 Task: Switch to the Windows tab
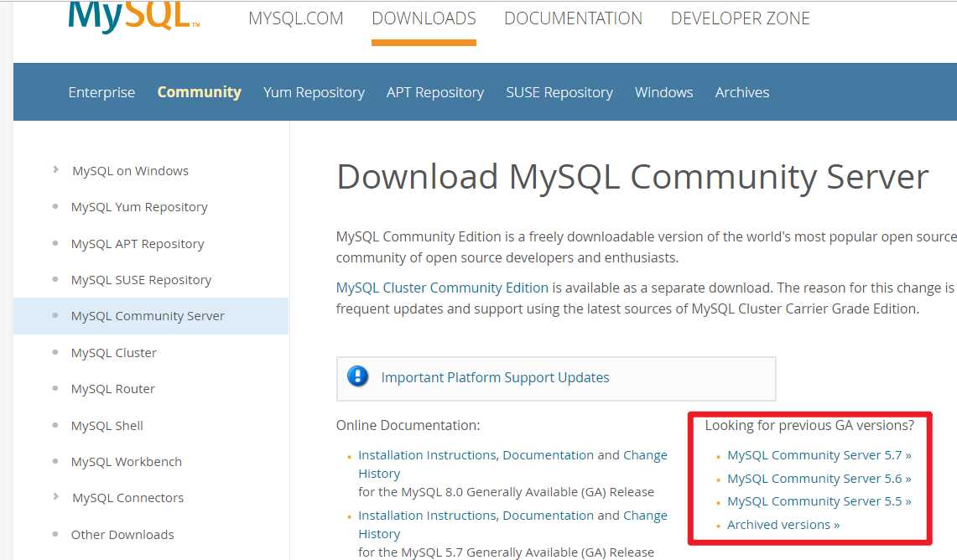tap(664, 92)
